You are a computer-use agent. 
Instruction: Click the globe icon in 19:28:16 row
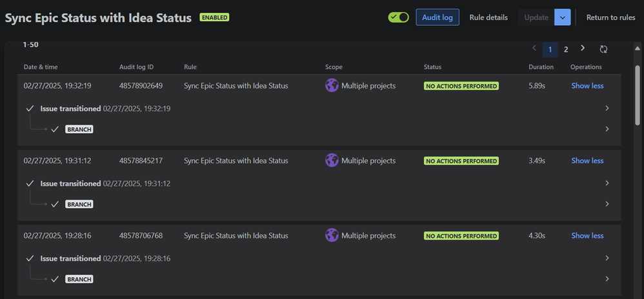pos(332,235)
